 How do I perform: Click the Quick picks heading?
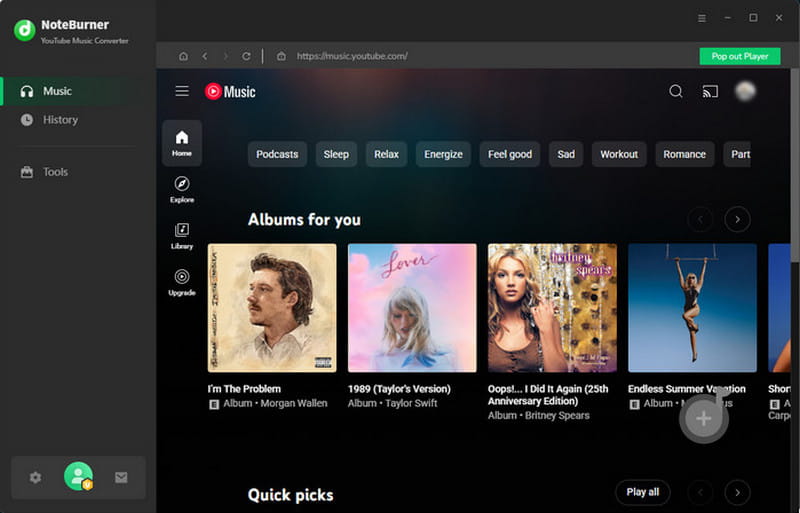point(291,495)
